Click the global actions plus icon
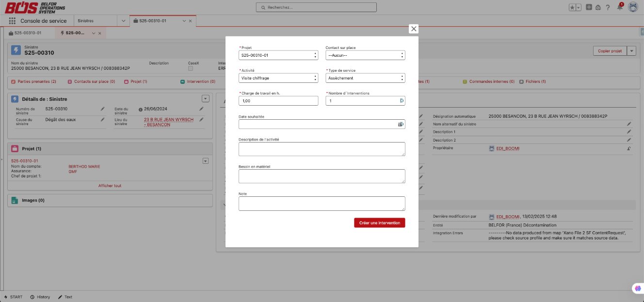The image size is (644, 302). [x=589, y=7]
